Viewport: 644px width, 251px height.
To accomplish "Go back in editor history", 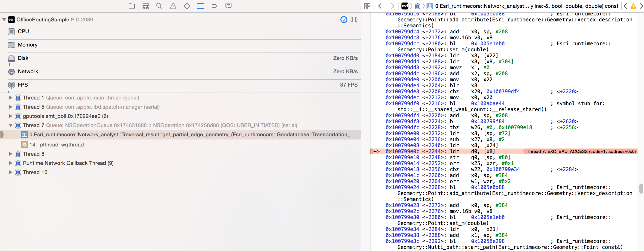I will 380,6.
